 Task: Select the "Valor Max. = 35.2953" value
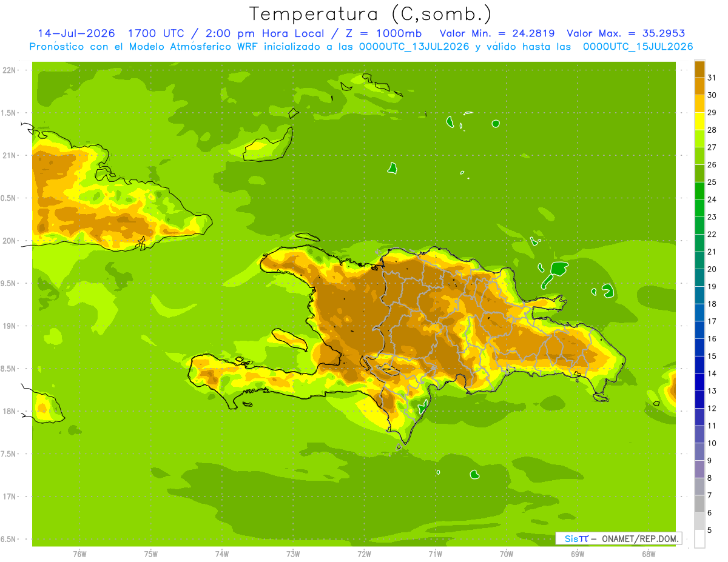pos(626,33)
